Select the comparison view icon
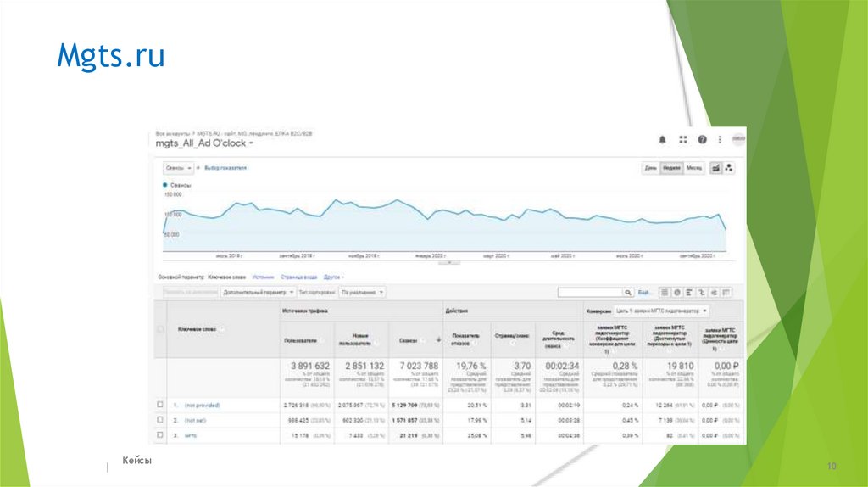Viewport: 868px width, 487px height. 701,293
